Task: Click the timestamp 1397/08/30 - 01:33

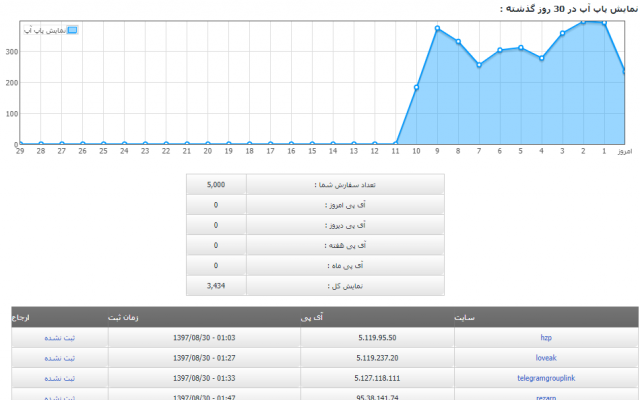Action: point(204,378)
